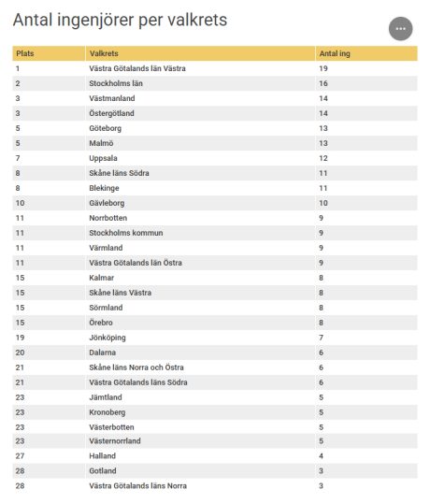This screenshot has height=504, width=430.
Task: Click the Västmanland table row
Action: [215, 98]
